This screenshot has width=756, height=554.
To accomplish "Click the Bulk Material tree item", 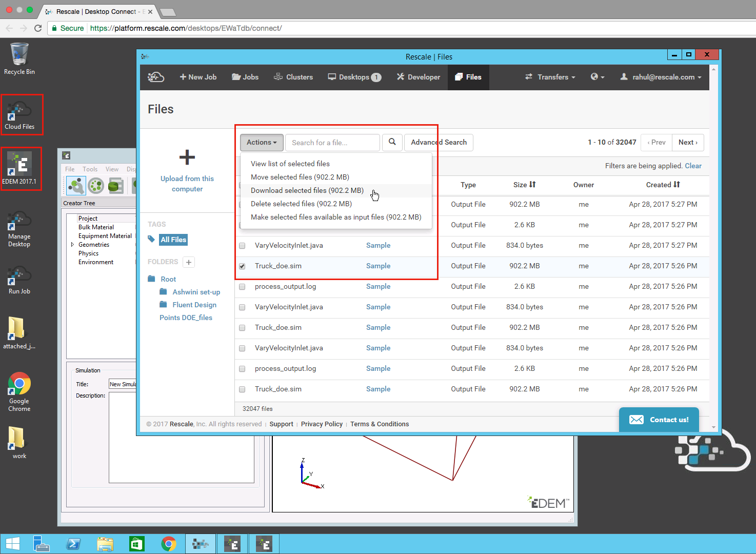I will [96, 227].
